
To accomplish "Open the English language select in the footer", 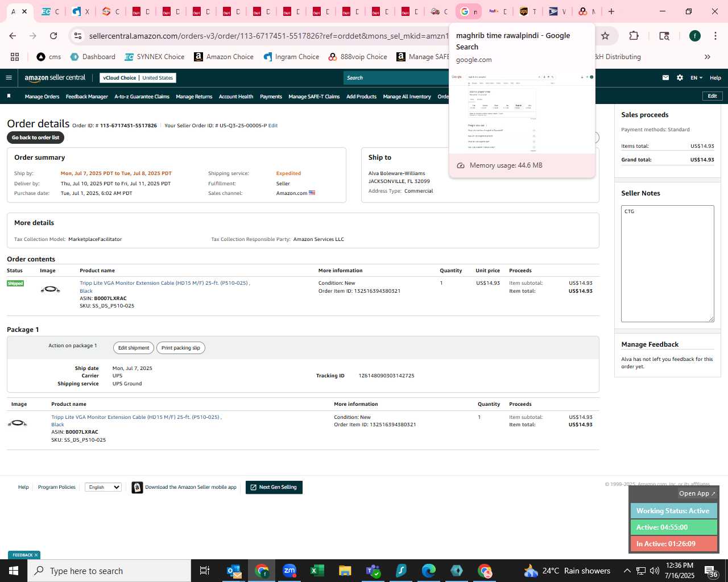I will click(x=103, y=487).
